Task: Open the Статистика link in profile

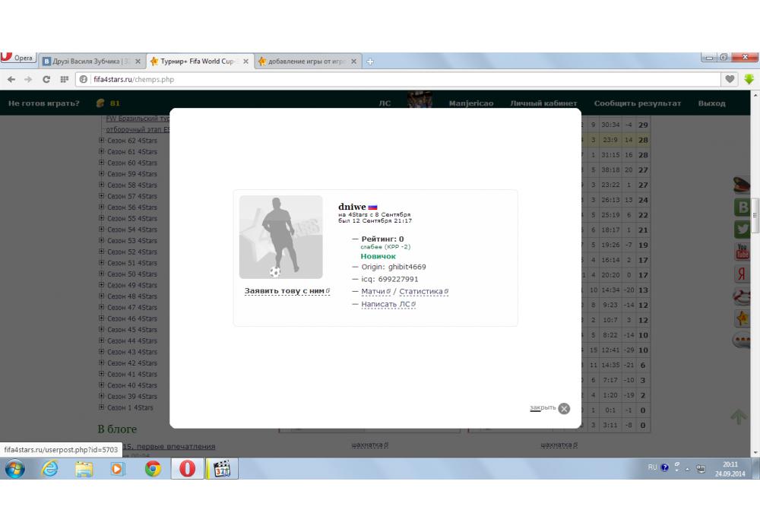Action: click(422, 291)
